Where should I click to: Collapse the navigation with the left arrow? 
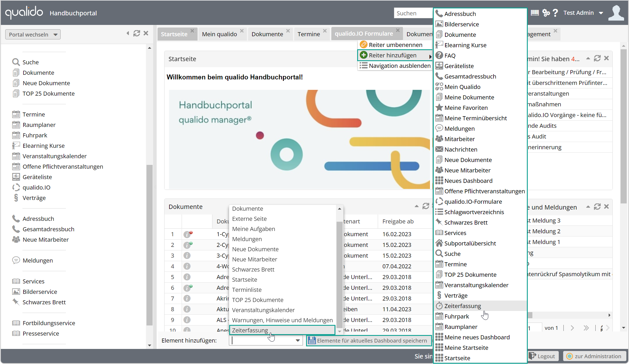pos(128,33)
